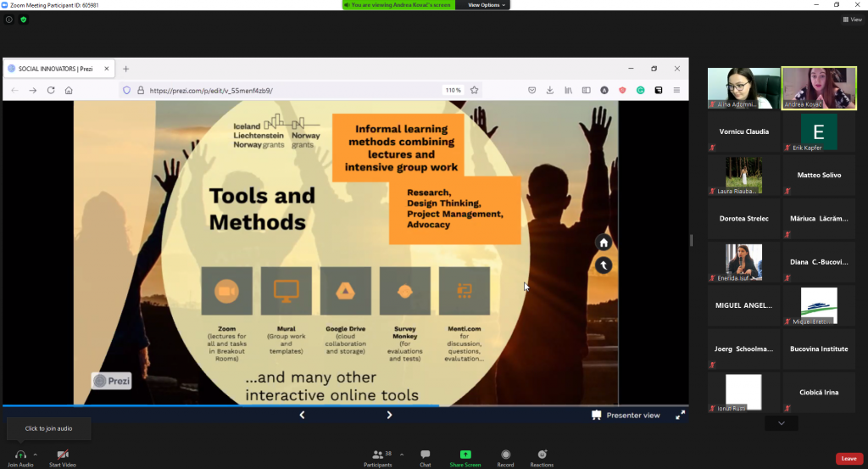Click the Prezi back arrow circle button
This screenshot has height=469, width=868.
(x=604, y=265)
